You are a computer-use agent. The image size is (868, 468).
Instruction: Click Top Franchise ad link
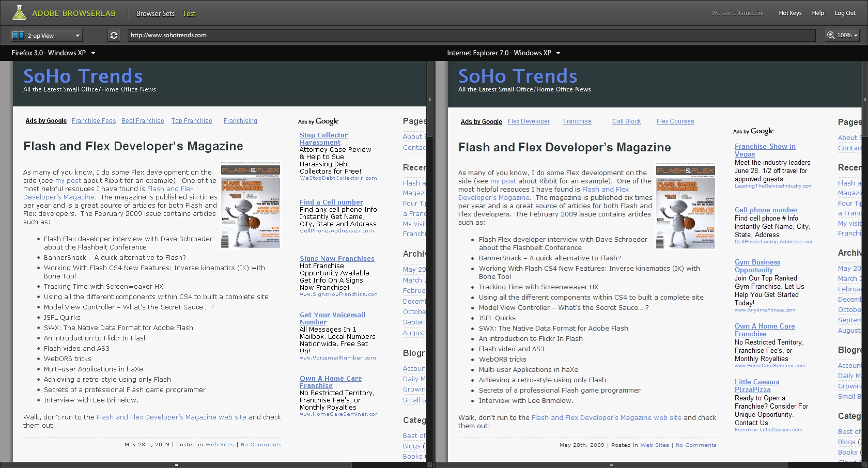point(192,121)
